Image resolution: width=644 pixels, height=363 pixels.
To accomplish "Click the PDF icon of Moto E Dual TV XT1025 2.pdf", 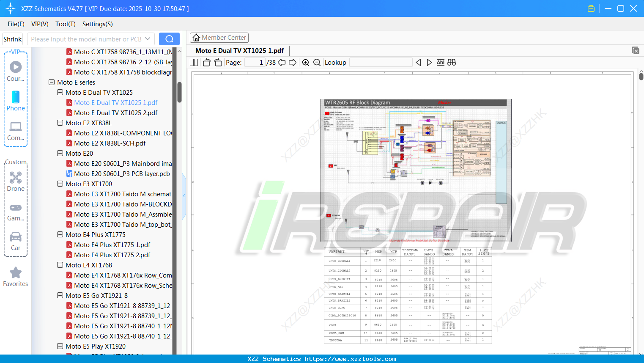I will 69,113.
